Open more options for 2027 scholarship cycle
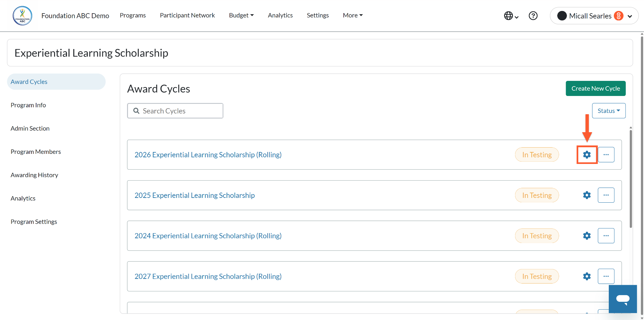This screenshot has height=320, width=644. [606, 276]
